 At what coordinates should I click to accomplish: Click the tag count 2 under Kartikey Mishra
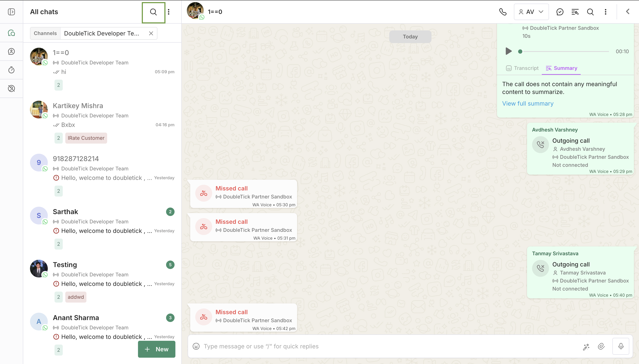pyautogui.click(x=59, y=138)
